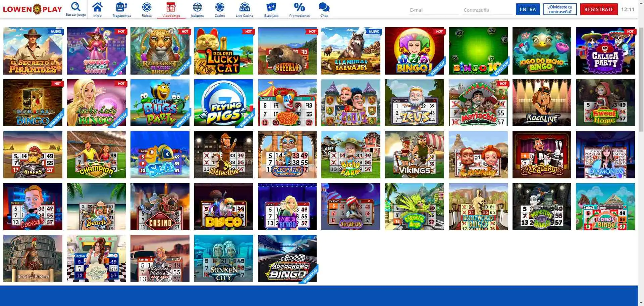Play the Autodromo Bingo game
The width and height of the screenshot is (644, 306).
pyautogui.click(x=287, y=258)
